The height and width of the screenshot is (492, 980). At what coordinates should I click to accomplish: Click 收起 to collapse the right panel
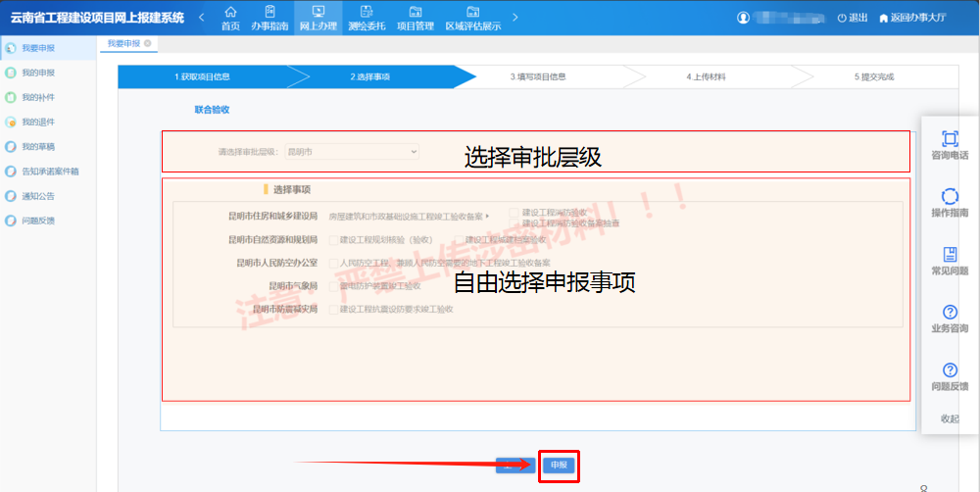pos(950,418)
